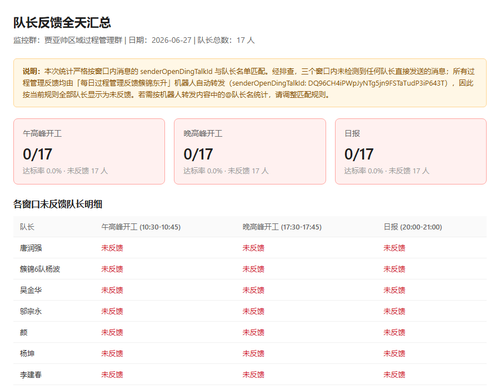
Task: Click the 0/17 value in 晚高峰开工 card
Action: (198, 154)
